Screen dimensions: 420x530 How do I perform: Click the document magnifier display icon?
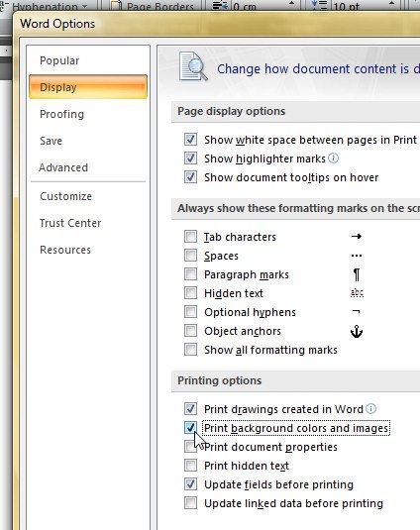tap(193, 66)
